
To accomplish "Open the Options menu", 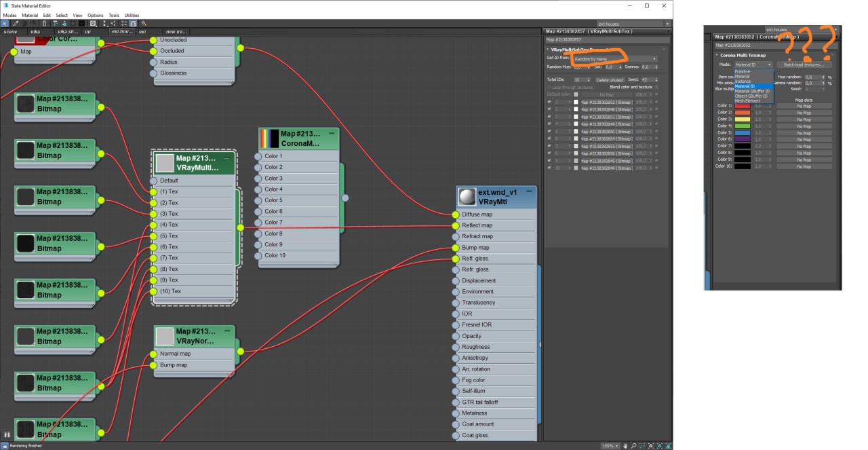I will point(96,15).
